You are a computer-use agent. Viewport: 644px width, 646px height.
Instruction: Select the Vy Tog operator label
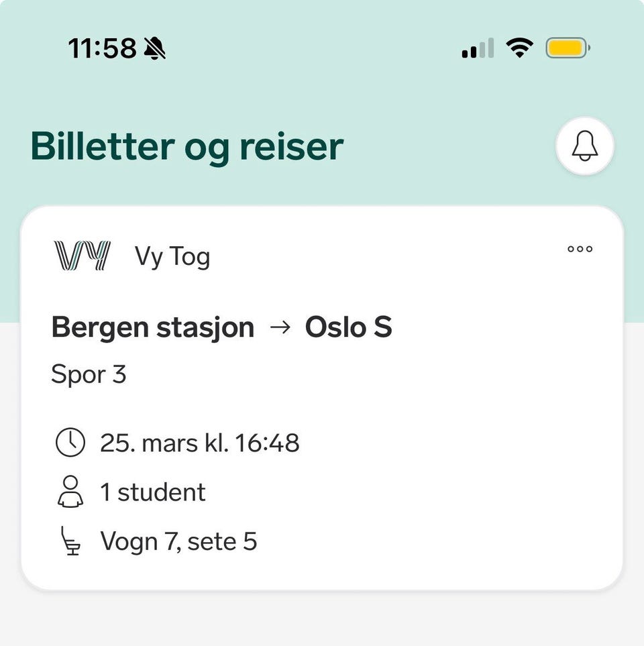[x=172, y=256]
